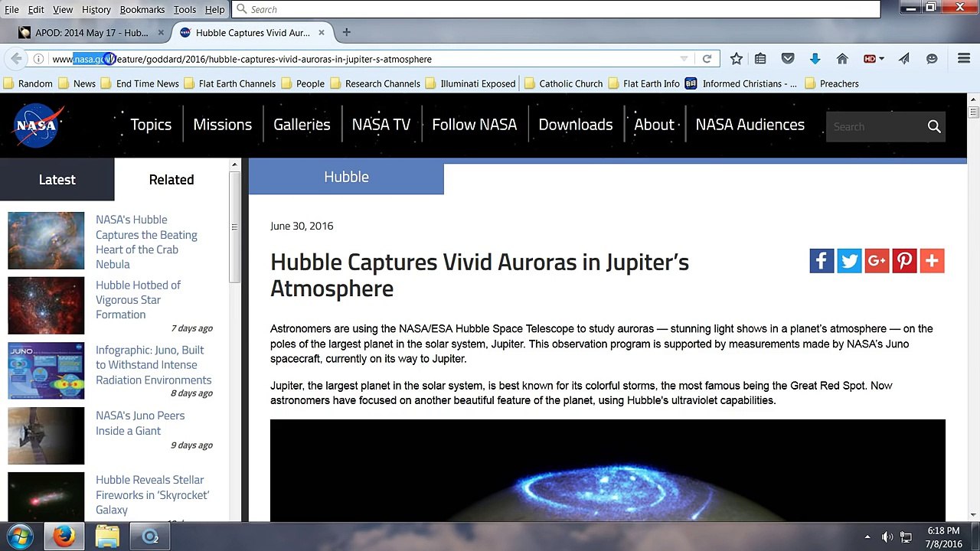Open the Windows Start menu

tap(20, 536)
